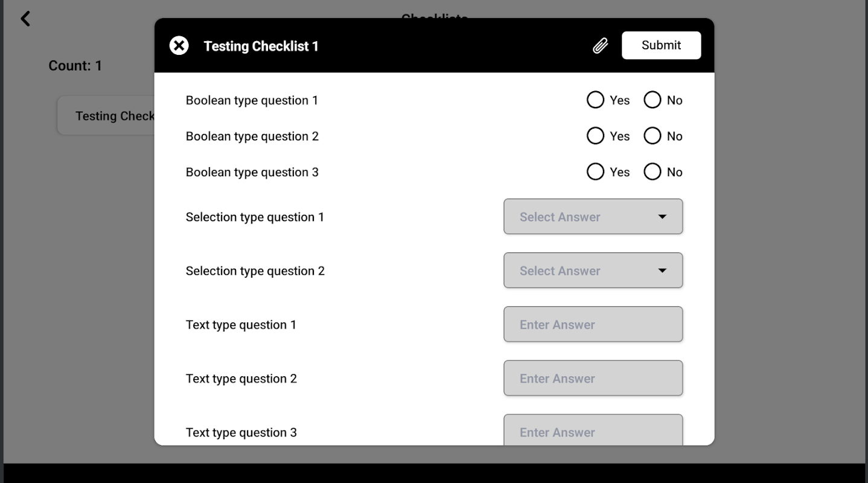This screenshot has width=868, height=483.
Task: Choose Yes for Boolean type question 2
Action: pyautogui.click(x=595, y=136)
